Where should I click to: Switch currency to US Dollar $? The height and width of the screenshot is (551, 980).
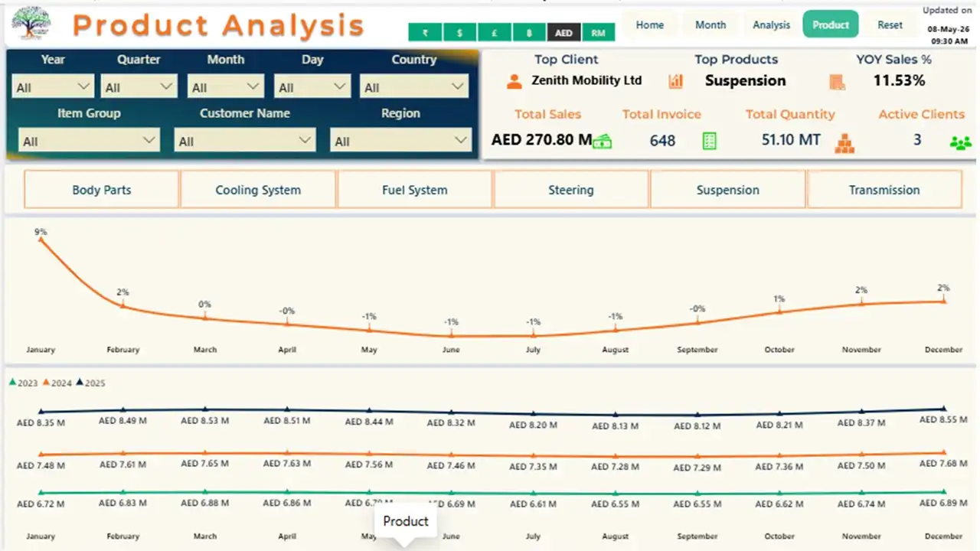[459, 33]
